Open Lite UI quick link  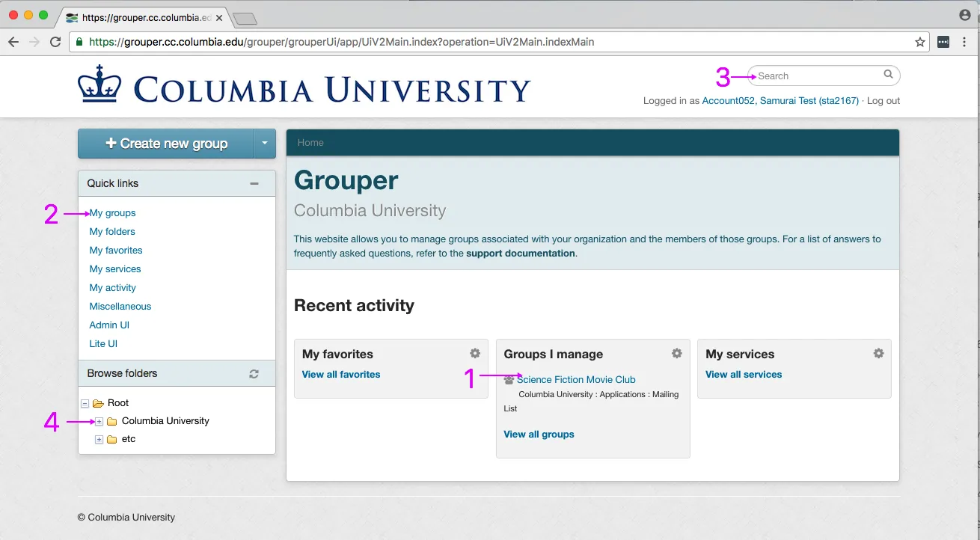tap(103, 344)
